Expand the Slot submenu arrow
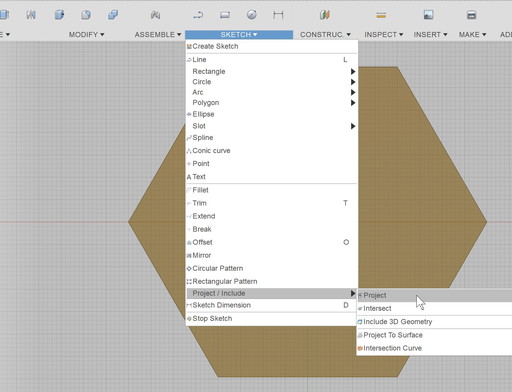Screen dimensions: 512x392 (x=353, y=126)
